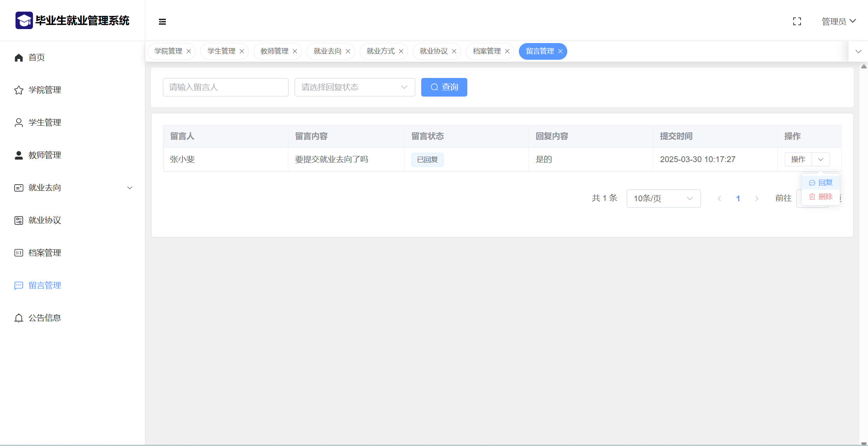
Task: Focus the 请输入留言人 input field
Action: tap(226, 87)
